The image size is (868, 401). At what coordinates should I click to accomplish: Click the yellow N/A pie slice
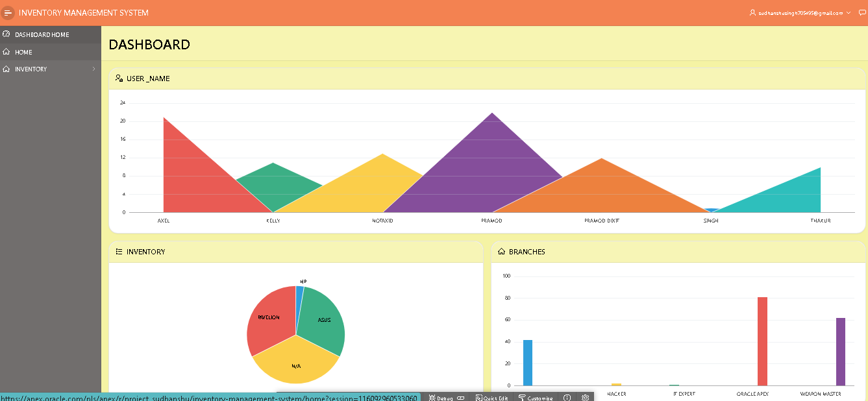point(297,365)
